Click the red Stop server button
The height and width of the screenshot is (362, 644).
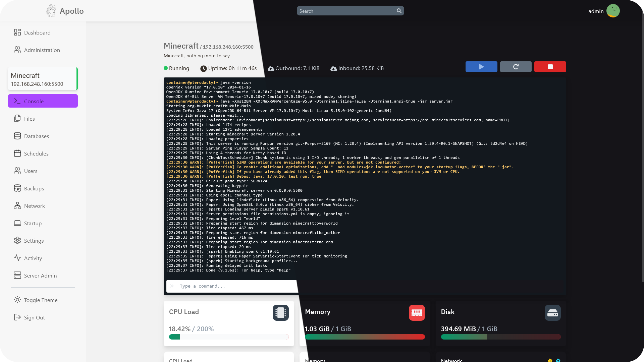click(550, 67)
